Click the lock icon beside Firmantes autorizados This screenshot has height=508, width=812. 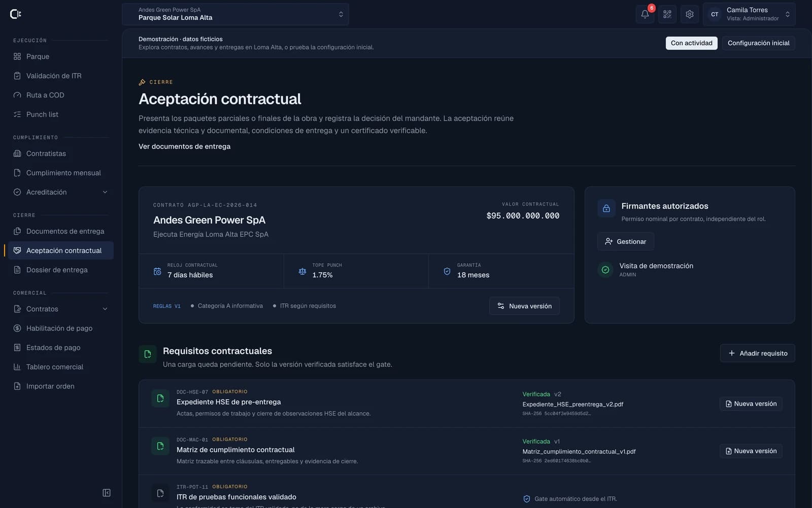point(606,208)
